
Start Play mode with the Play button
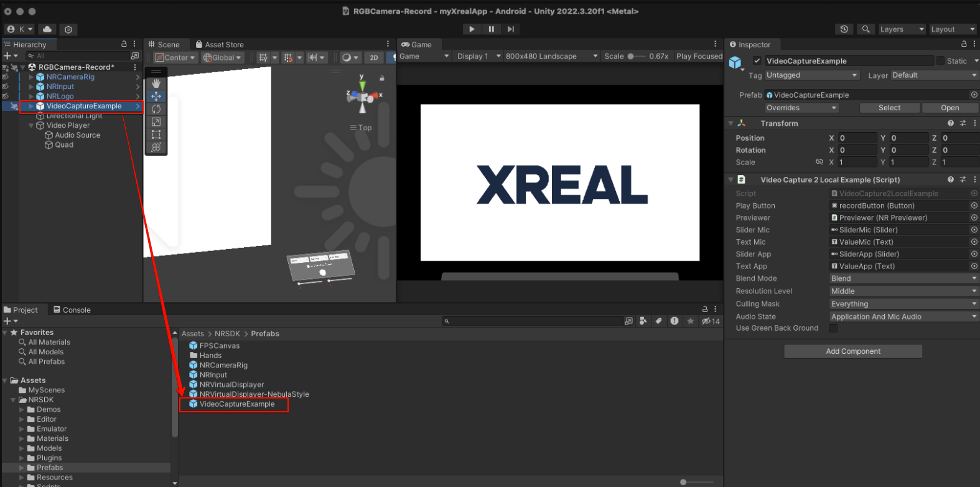coord(472,29)
